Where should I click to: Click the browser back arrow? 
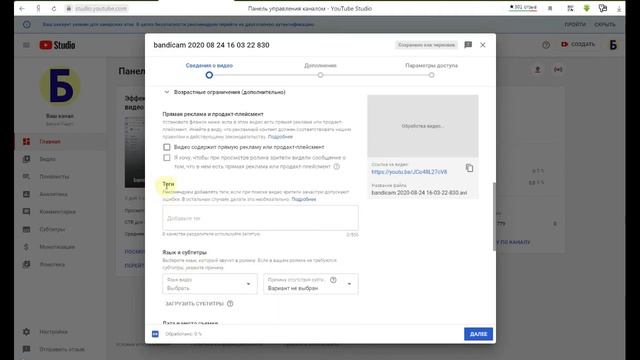point(22,9)
